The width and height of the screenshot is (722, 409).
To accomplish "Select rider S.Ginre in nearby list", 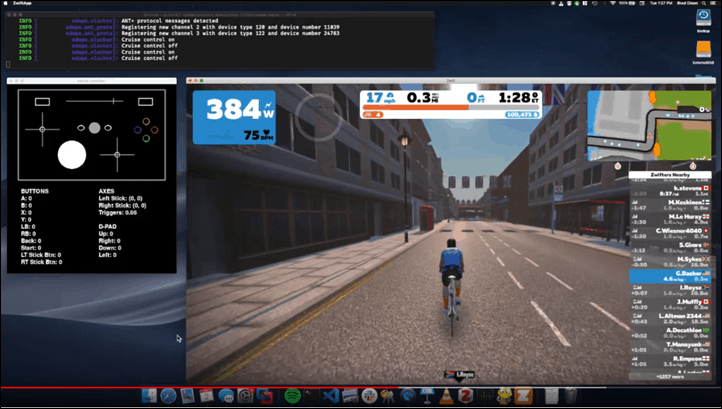I will pyautogui.click(x=670, y=248).
